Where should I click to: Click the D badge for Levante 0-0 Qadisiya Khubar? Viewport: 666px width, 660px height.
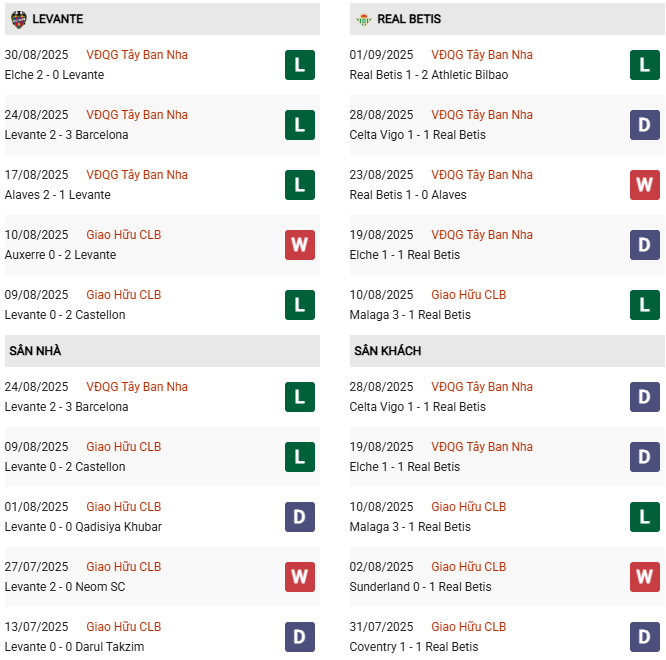tap(300, 517)
